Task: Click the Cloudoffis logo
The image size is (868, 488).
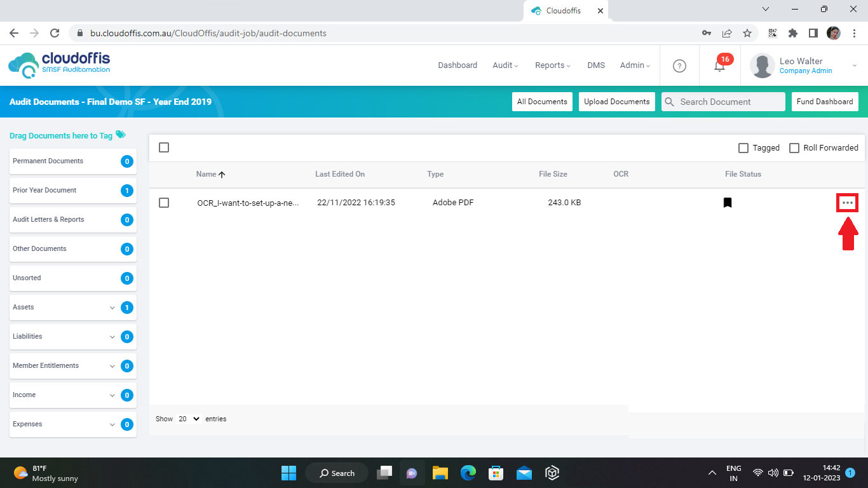Action: (x=59, y=65)
